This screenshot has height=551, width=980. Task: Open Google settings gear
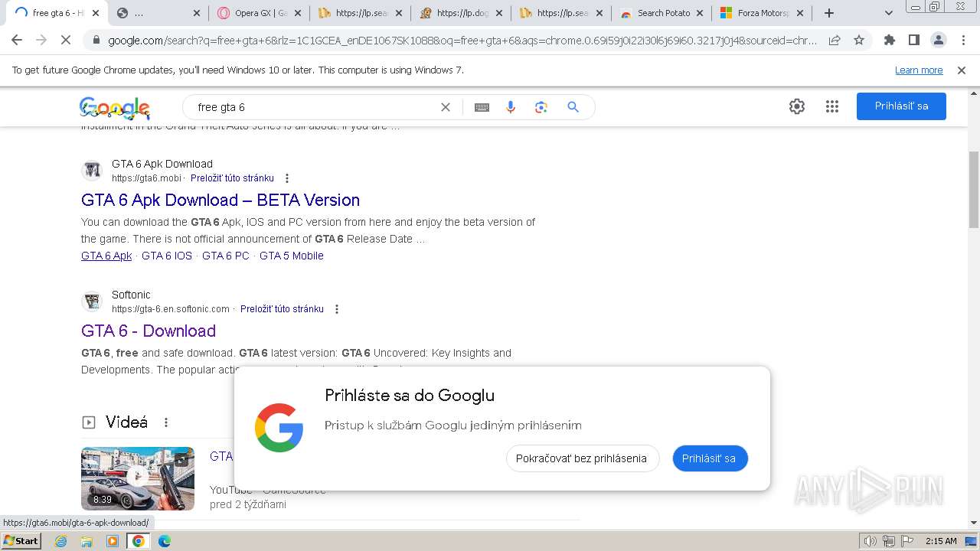[x=797, y=106]
